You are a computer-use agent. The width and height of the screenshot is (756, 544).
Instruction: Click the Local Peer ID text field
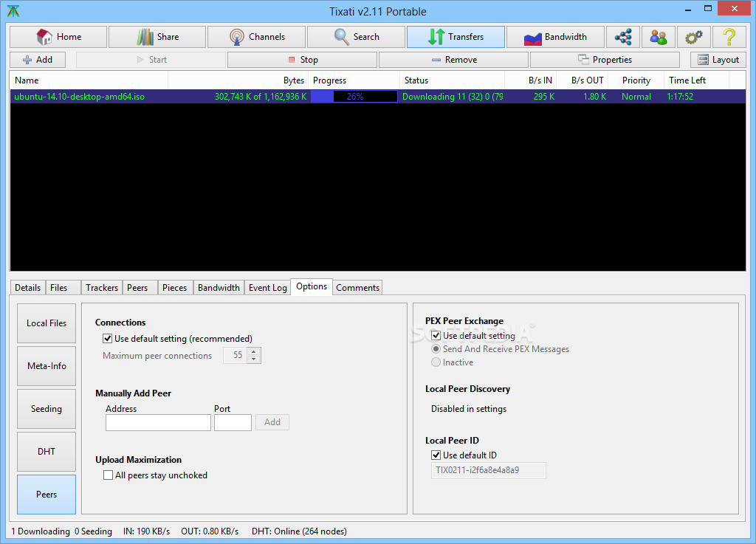(489, 470)
